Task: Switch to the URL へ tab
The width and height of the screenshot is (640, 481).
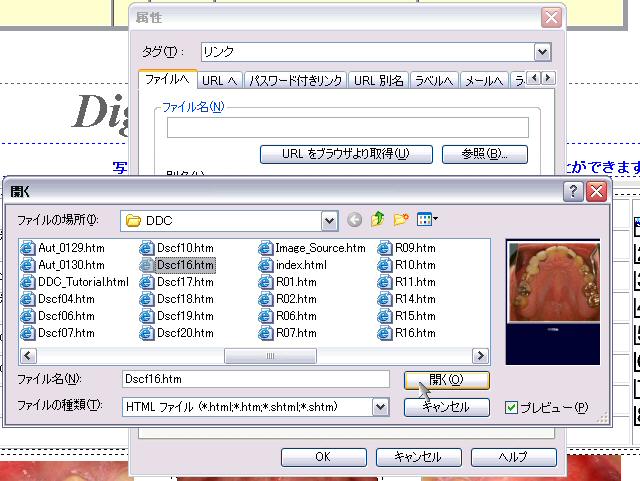Action: point(219,80)
